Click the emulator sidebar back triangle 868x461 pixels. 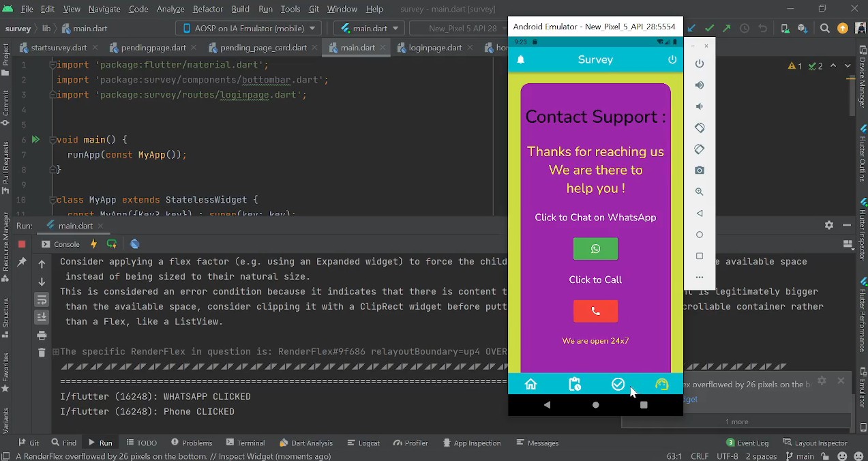coord(700,213)
